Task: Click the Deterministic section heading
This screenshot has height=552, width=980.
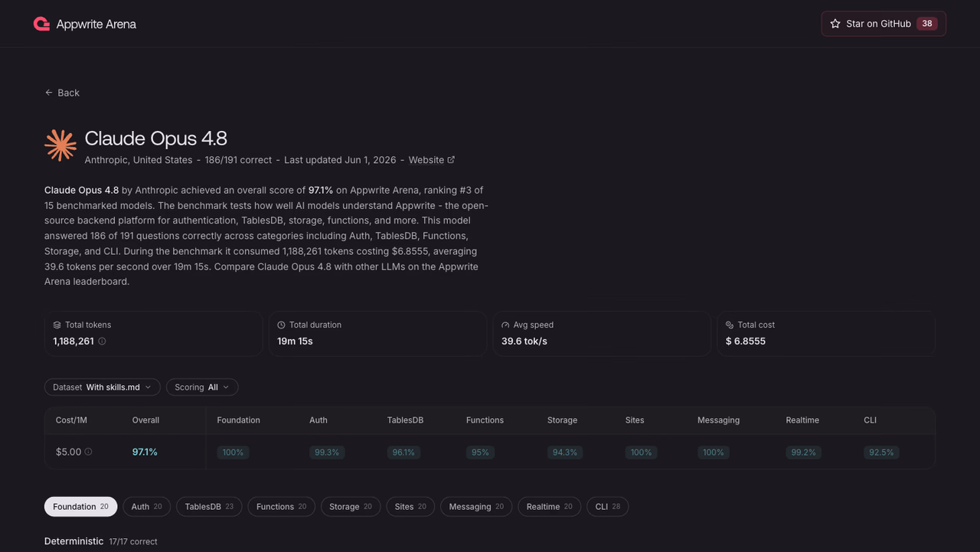Action: point(73,541)
